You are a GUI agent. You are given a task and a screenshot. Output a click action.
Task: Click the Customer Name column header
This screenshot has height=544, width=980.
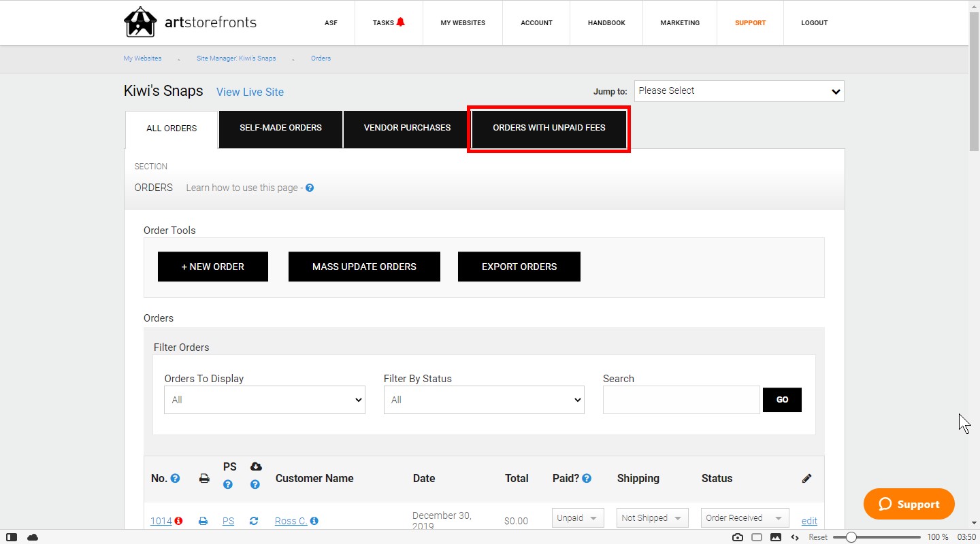point(314,478)
